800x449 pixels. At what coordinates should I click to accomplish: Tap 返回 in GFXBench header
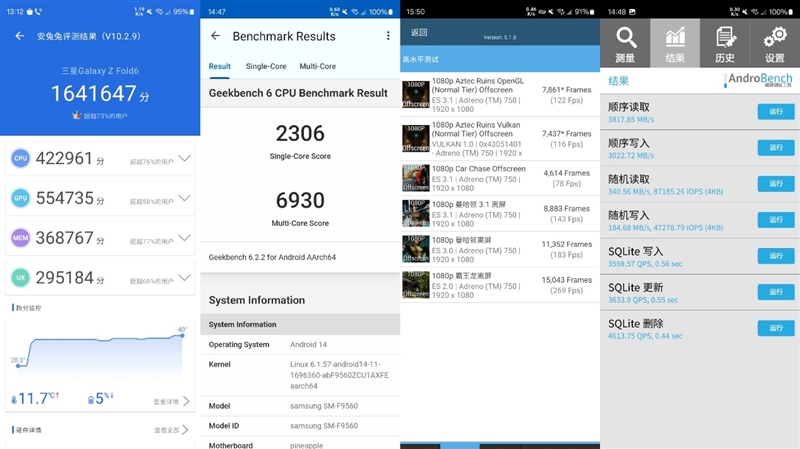tap(418, 32)
